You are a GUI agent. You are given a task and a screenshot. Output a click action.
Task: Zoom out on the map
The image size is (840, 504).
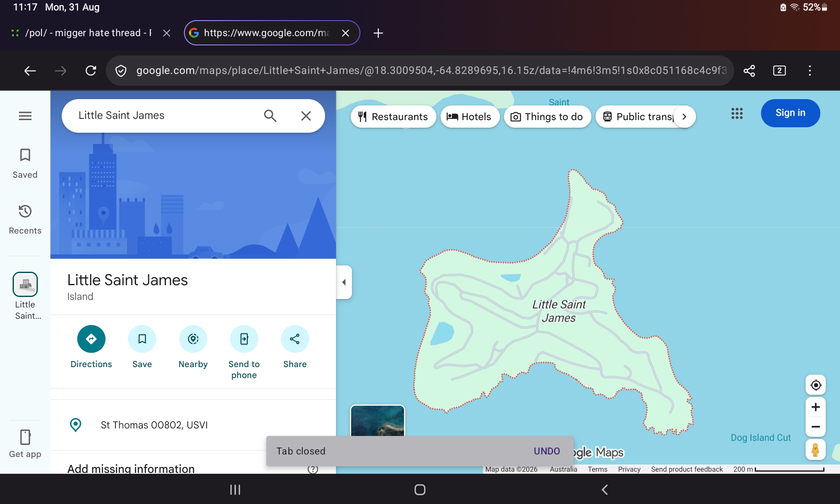[816, 427]
